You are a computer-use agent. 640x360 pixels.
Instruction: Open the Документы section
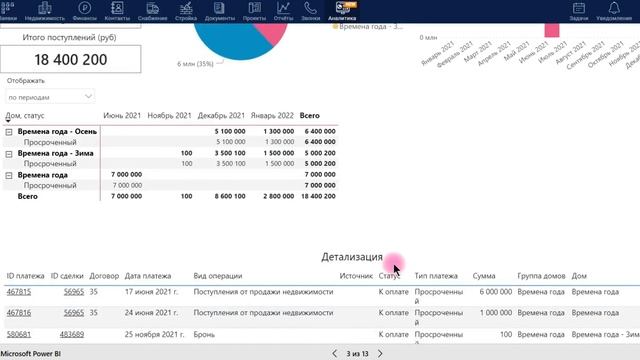(220, 11)
